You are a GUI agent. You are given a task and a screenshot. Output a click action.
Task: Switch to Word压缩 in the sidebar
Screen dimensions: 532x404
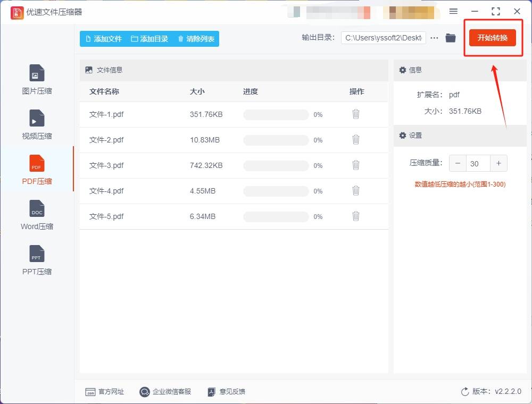click(37, 215)
